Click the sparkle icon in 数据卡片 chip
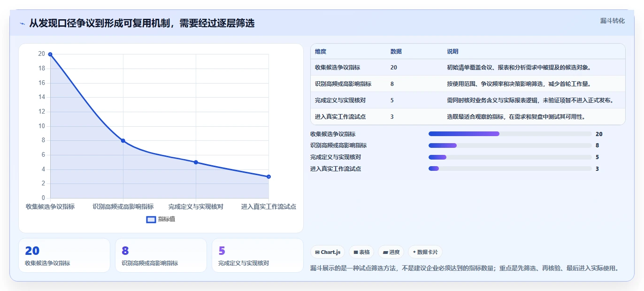The height and width of the screenshot is (291, 644). click(414, 252)
